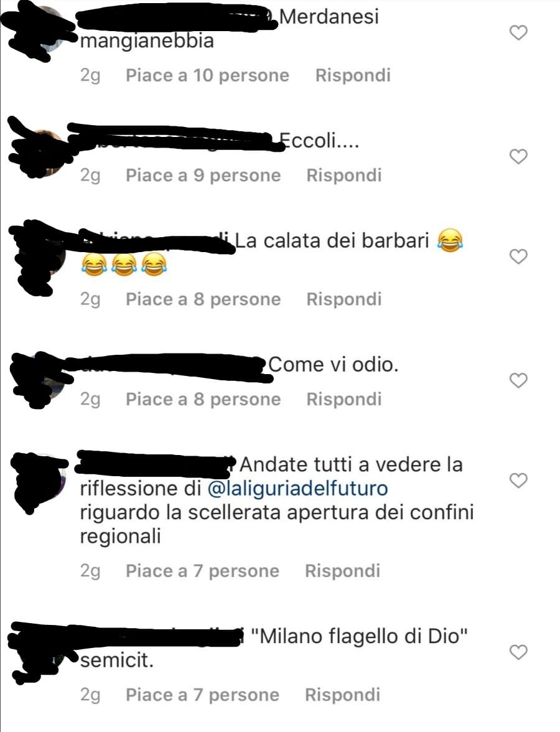Tap Rispondi under "Eccoli...."
The height and width of the screenshot is (732, 560).
coord(344,176)
